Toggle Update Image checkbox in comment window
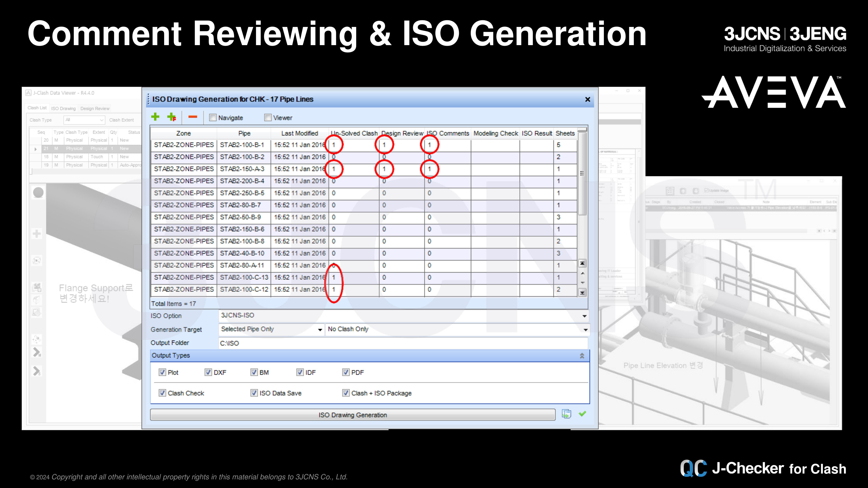868x488 pixels. tap(706, 190)
